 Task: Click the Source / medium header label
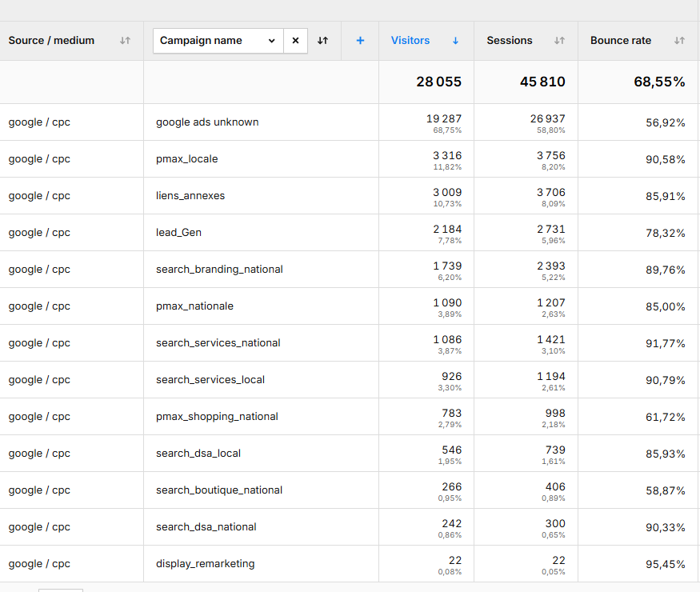pyautogui.click(x=51, y=41)
